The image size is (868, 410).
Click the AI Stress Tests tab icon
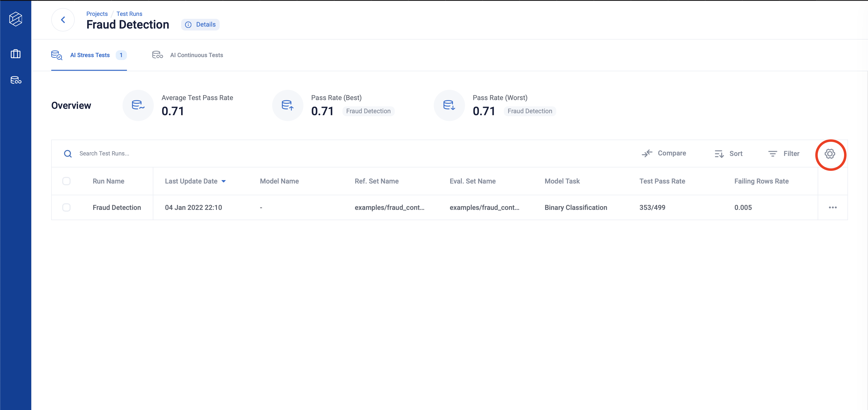point(57,55)
